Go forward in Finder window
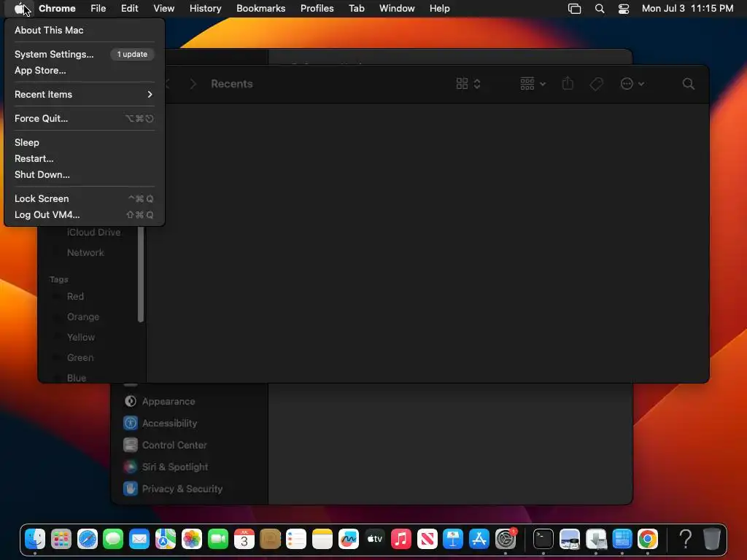Screen dimensions: 747x560 click(x=193, y=84)
